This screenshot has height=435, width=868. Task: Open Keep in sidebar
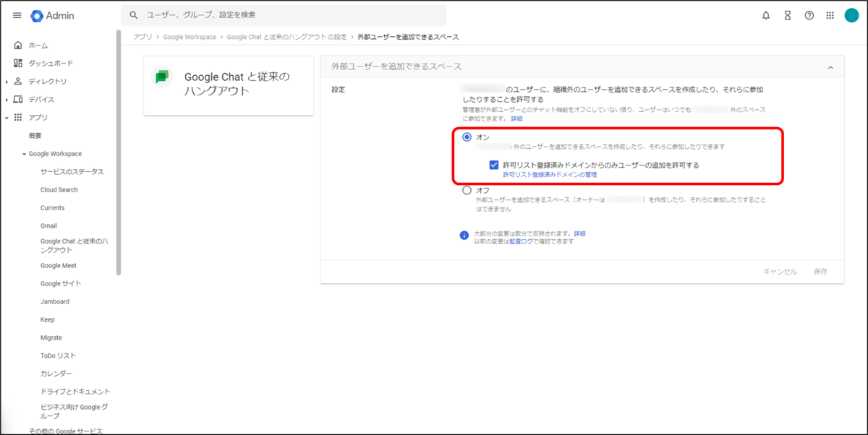pyautogui.click(x=48, y=320)
